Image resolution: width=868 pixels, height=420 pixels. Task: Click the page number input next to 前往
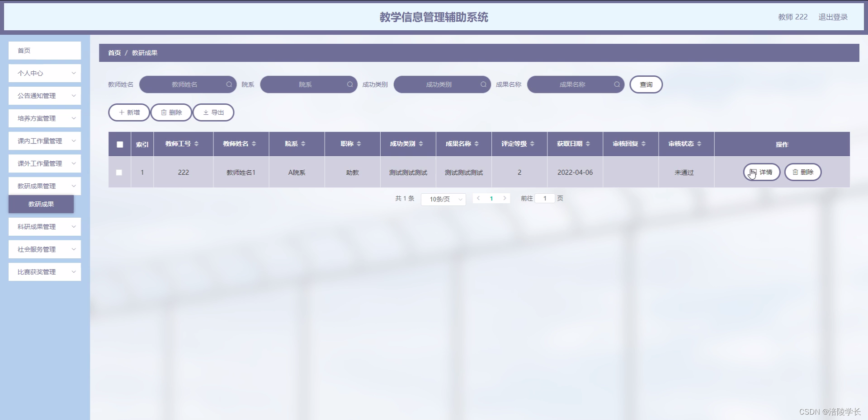(x=545, y=198)
